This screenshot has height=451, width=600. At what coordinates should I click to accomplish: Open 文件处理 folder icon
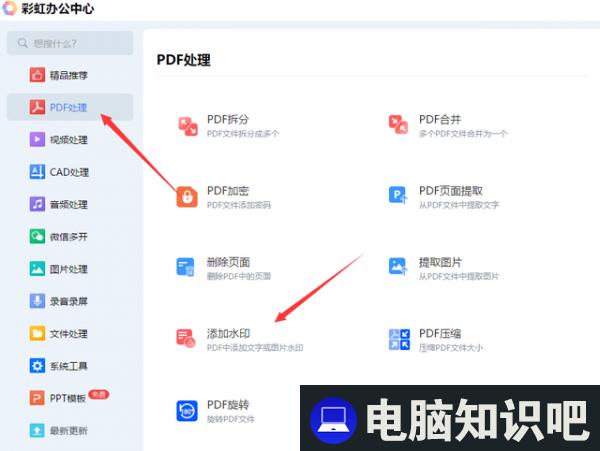tap(37, 333)
